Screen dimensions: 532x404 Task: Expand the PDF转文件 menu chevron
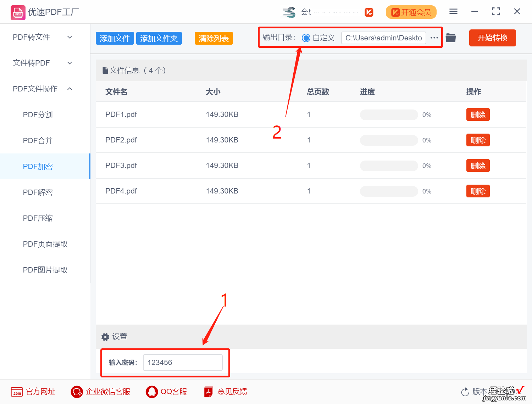click(70, 37)
